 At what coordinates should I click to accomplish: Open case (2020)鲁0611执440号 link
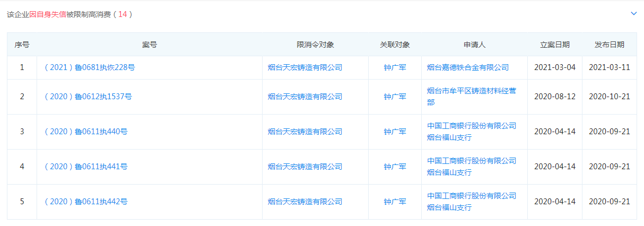pos(86,132)
